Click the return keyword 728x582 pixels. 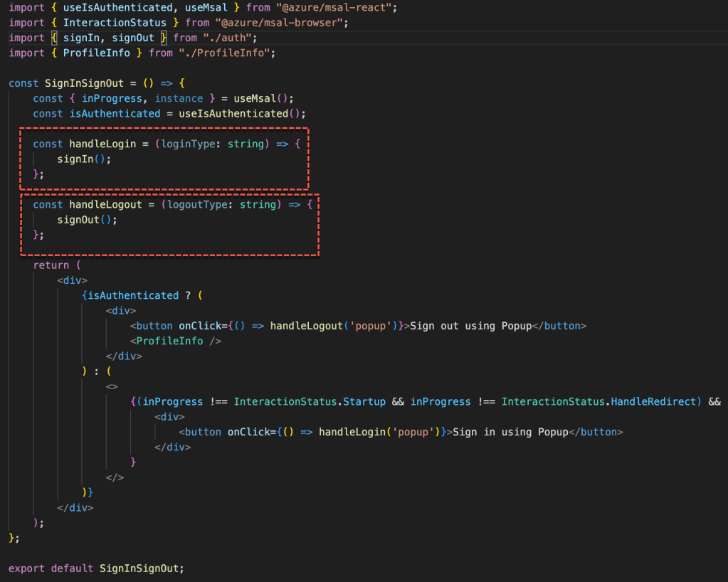[x=51, y=265]
